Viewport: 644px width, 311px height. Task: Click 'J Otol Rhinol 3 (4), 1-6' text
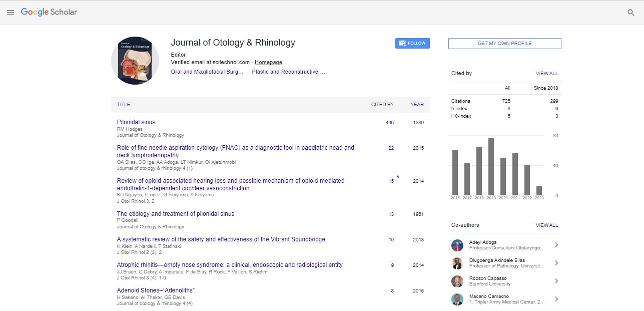[x=141, y=277]
